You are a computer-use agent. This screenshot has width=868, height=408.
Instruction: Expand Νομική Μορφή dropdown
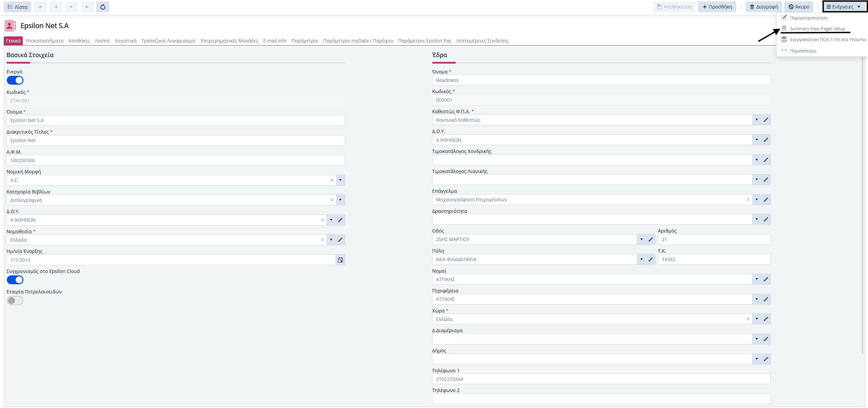340,180
